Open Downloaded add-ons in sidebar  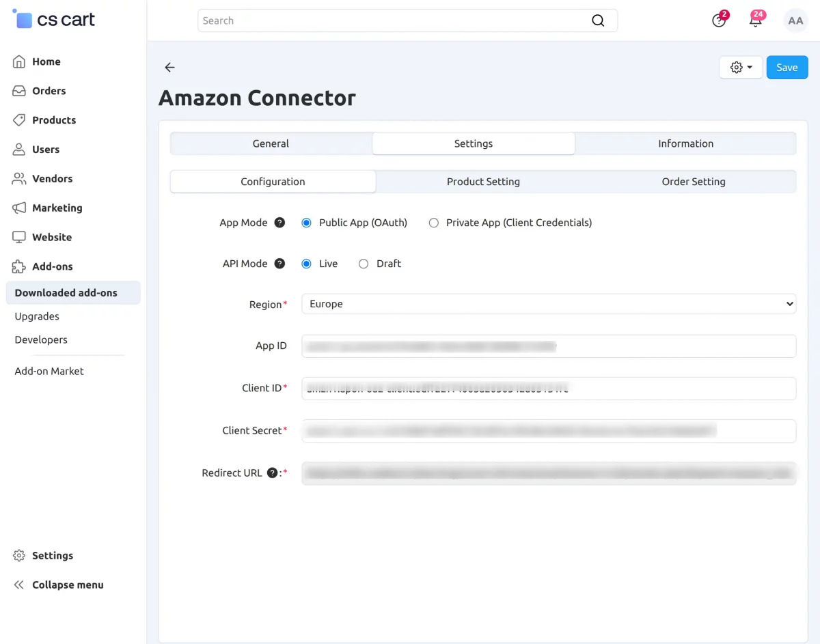click(73, 292)
